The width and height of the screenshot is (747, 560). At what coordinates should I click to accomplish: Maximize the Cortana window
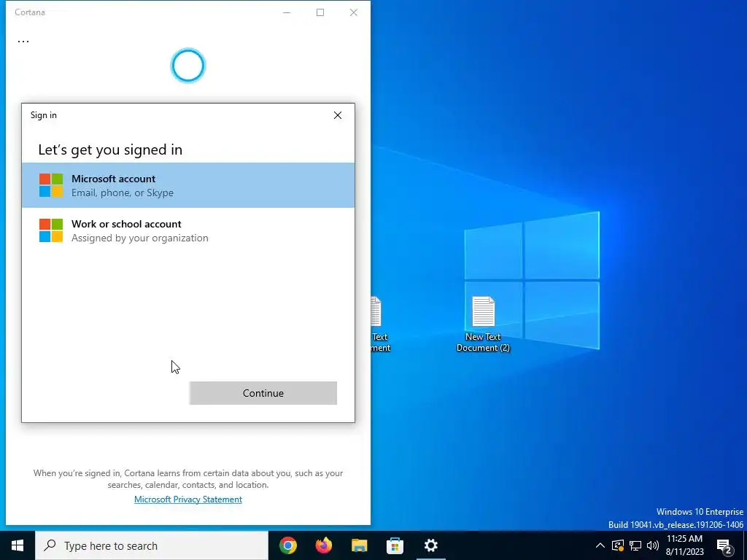coord(320,12)
